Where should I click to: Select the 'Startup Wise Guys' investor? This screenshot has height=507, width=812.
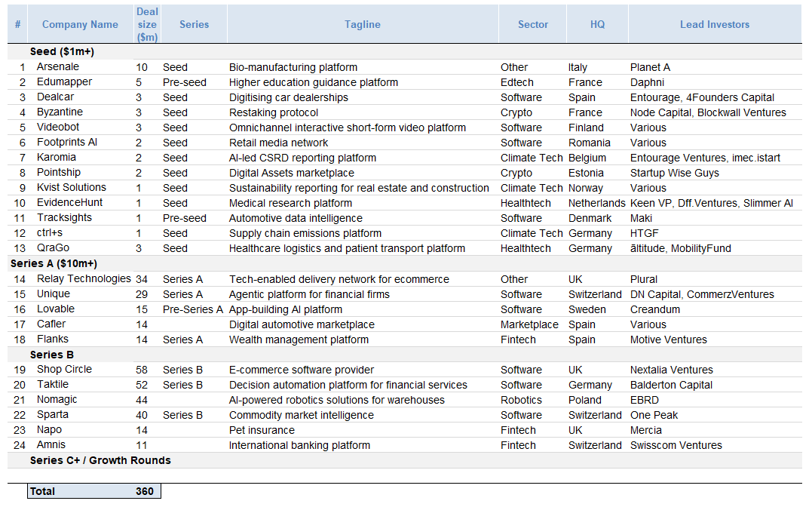[674, 173]
